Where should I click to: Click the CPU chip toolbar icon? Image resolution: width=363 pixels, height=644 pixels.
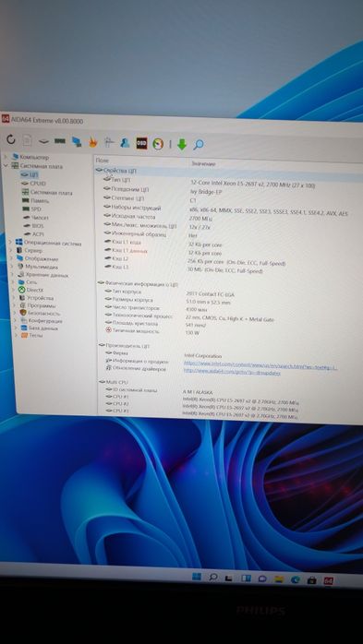(43, 141)
